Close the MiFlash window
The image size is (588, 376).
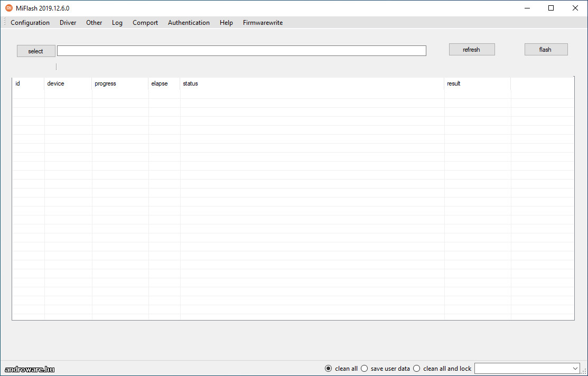(575, 8)
